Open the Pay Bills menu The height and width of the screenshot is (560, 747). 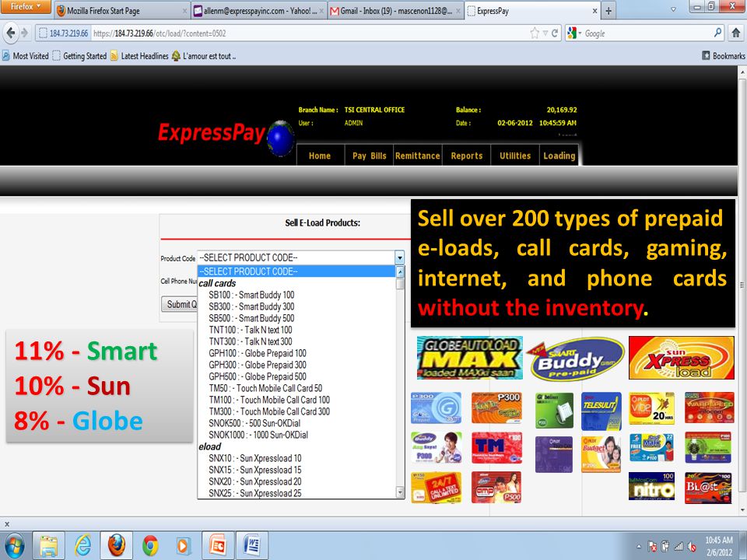click(x=369, y=156)
